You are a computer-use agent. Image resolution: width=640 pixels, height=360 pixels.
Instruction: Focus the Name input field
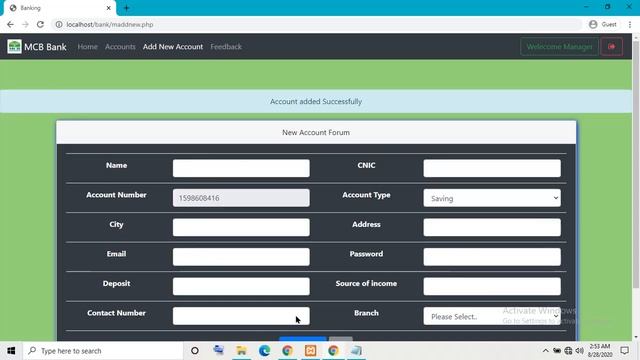pos(241,168)
